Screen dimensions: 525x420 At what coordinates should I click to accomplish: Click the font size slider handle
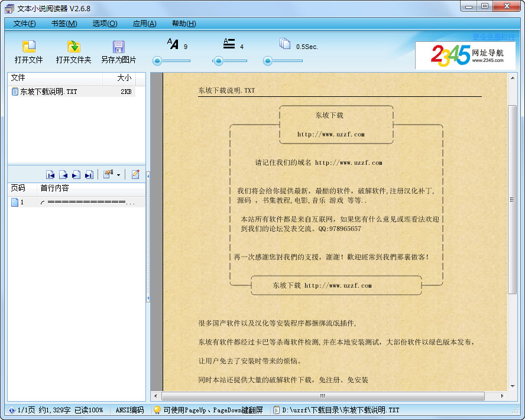click(157, 61)
